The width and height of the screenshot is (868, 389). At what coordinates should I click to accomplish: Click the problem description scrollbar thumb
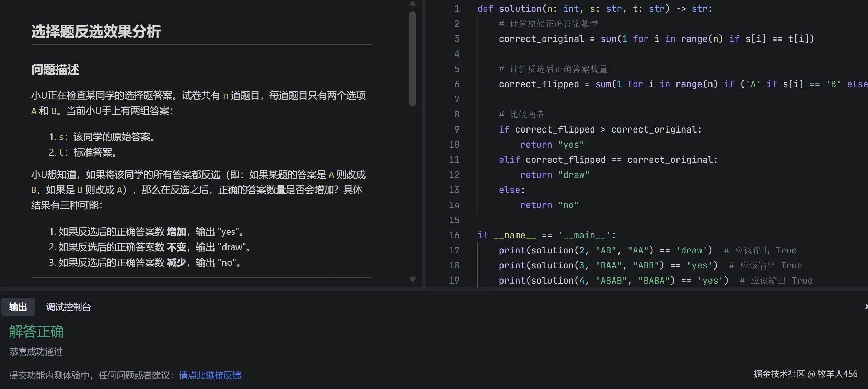[413, 58]
